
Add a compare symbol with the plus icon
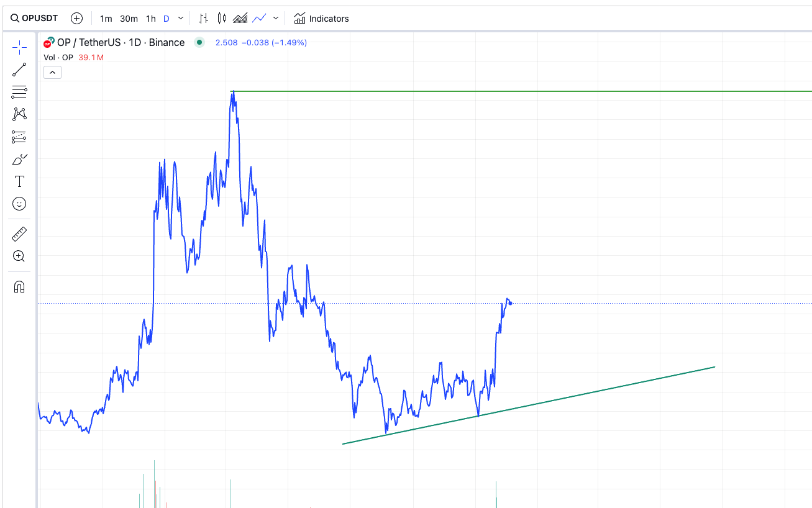click(x=76, y=19)
